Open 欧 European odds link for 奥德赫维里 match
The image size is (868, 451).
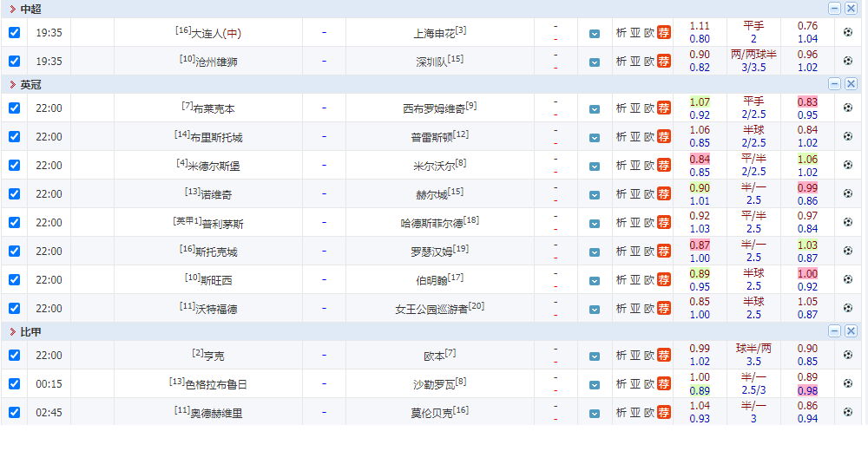pyautogui.click(x=649, y=413)
